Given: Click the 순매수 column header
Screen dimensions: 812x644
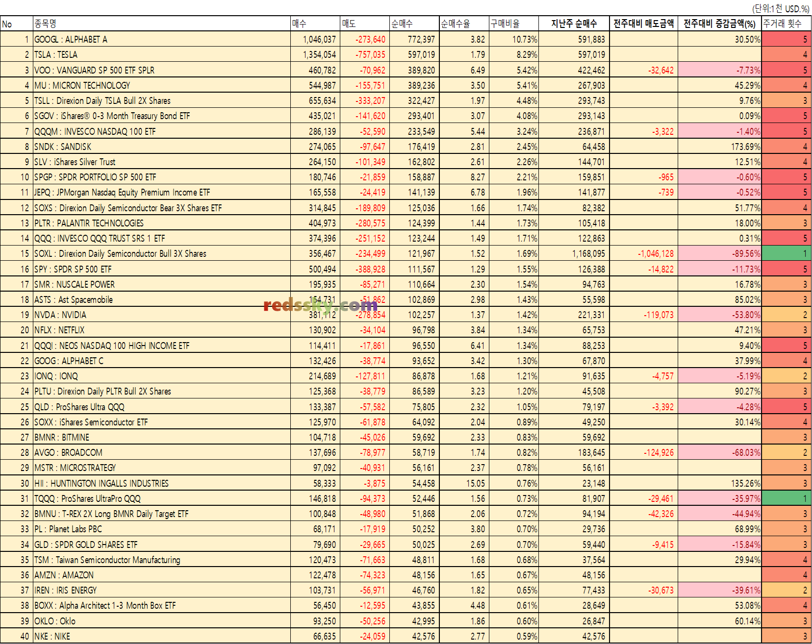Looking at the screenshot, I should pyautogui.click(x=415, y=24).
